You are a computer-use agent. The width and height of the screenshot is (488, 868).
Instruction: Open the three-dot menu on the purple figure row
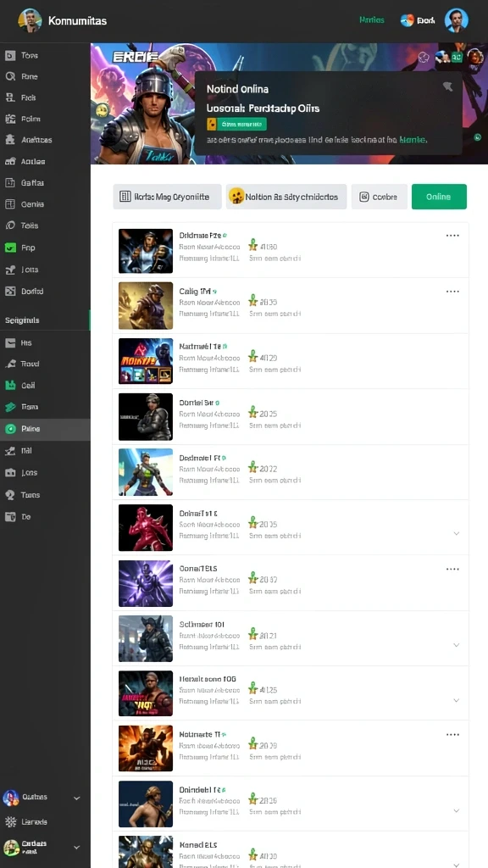pyautogui.click(x=452, y=569)
